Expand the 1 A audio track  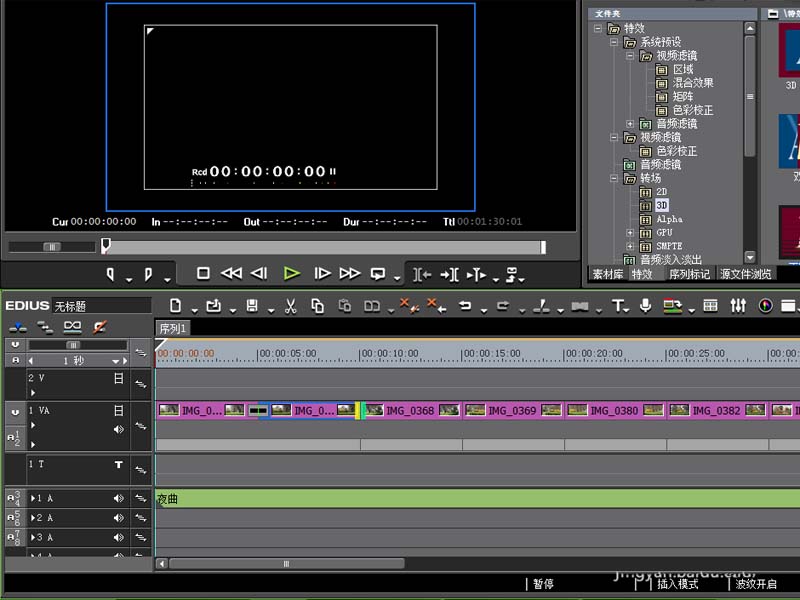point(33,498)
